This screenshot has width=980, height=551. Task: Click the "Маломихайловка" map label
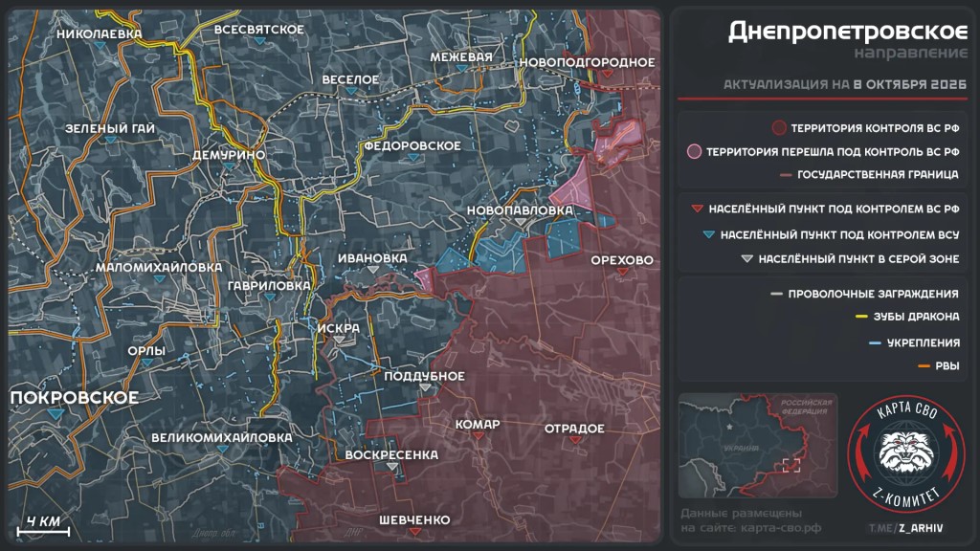tap(159, 268)
